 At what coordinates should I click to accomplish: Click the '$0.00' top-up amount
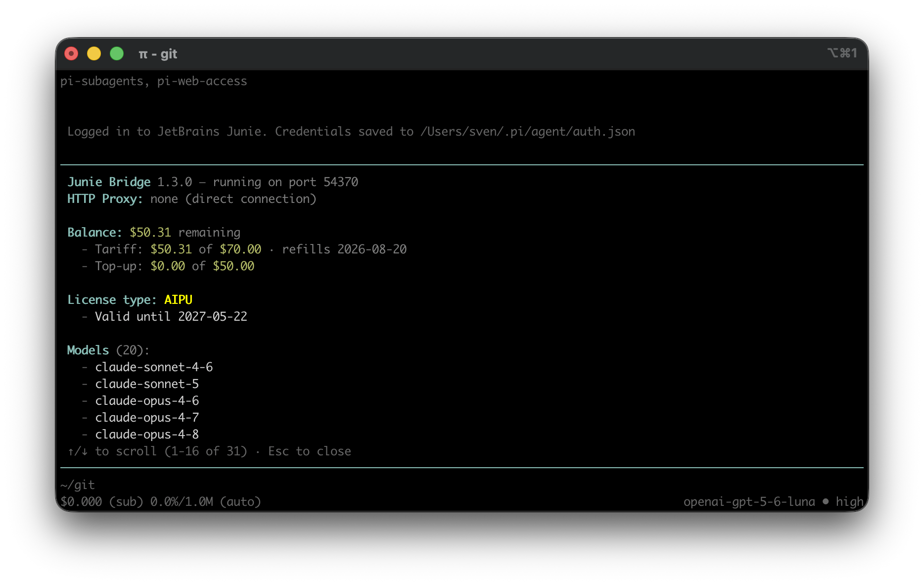click(x=168, y=266)
